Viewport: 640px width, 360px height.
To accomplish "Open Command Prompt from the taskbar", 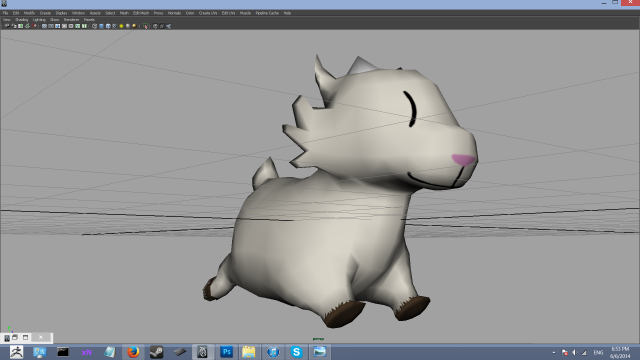I will (63, 352).
